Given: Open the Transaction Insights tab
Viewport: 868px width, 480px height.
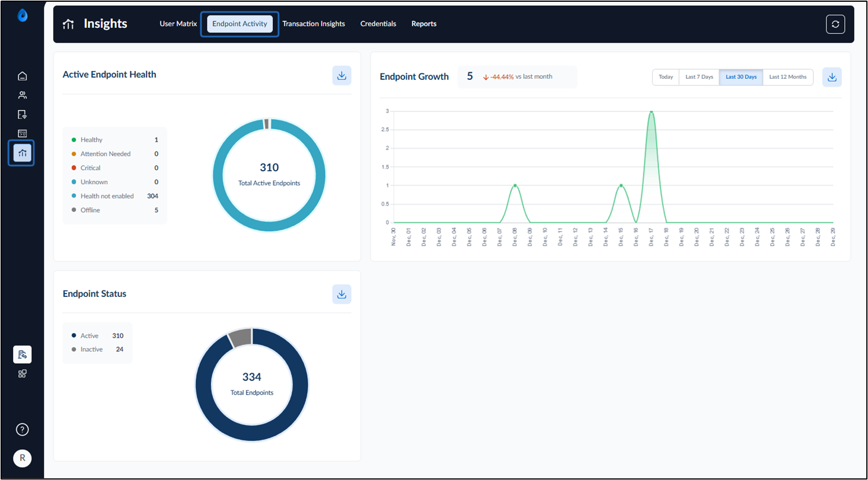Looking at the screenshot, I should pyautogui.click(x=314, y=24).
